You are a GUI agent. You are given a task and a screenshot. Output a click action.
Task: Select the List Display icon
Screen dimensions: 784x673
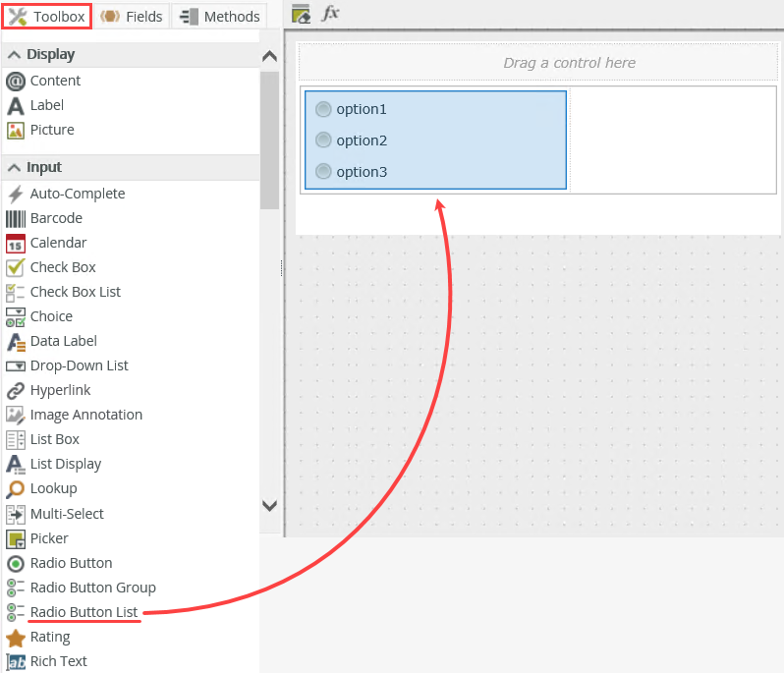click(x=16, y=465)
